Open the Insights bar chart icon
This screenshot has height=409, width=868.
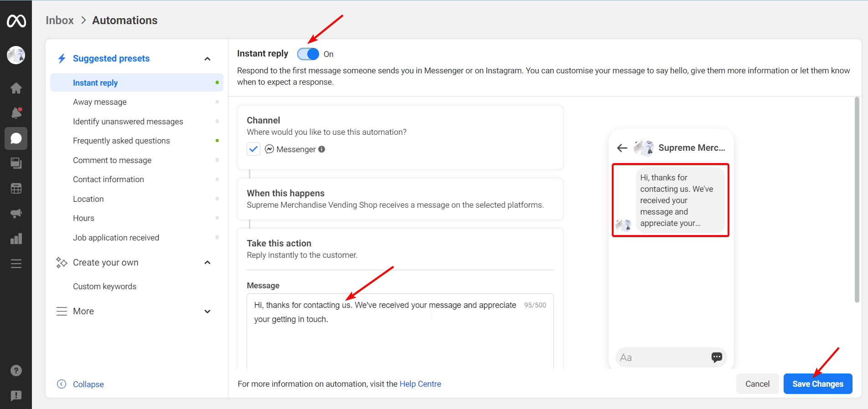16,239
